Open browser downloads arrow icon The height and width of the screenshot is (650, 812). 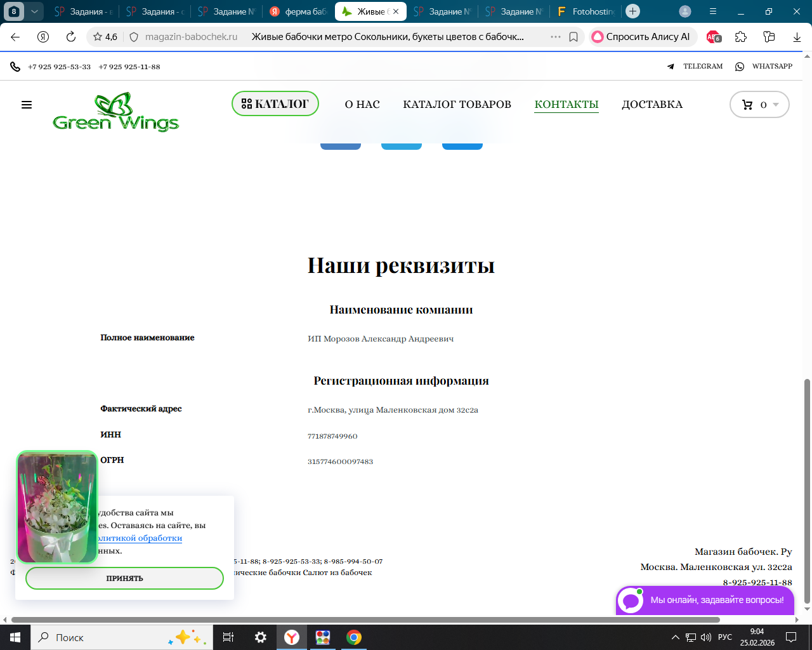pos(797,37)
